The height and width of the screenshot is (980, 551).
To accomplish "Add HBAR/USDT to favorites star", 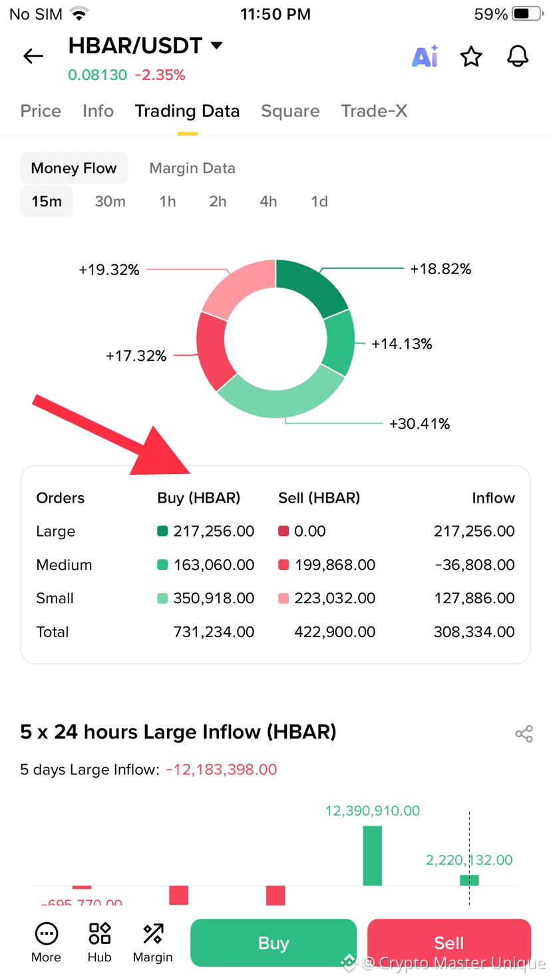I will pos(471,57).
